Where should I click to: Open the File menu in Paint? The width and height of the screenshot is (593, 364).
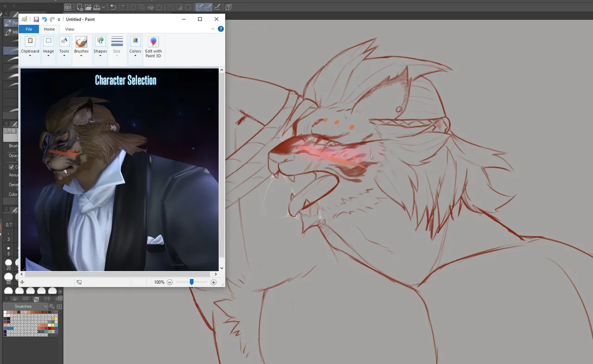pos(29,29)
